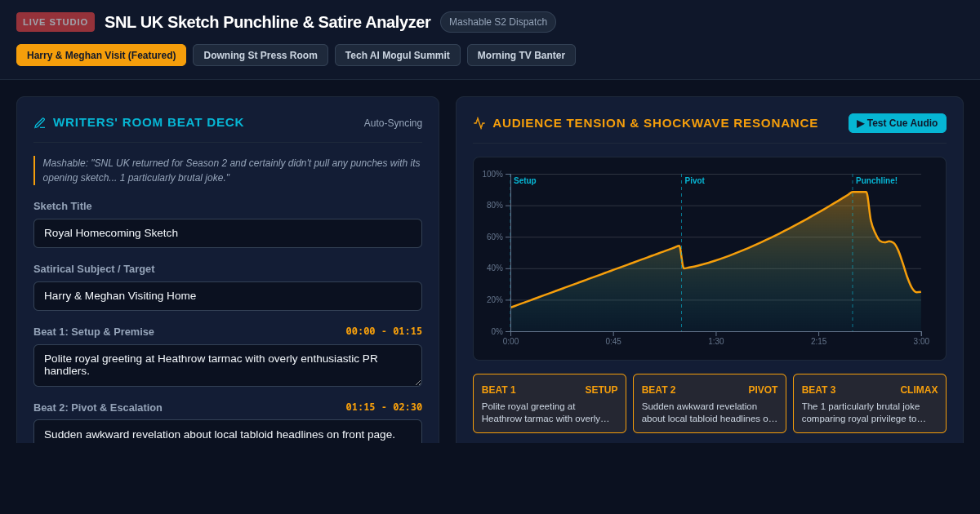Image resolution: width=980 pixels, height=514 pixels.
Task: Click the 80% y-axis label
Action: pos(495,206)
